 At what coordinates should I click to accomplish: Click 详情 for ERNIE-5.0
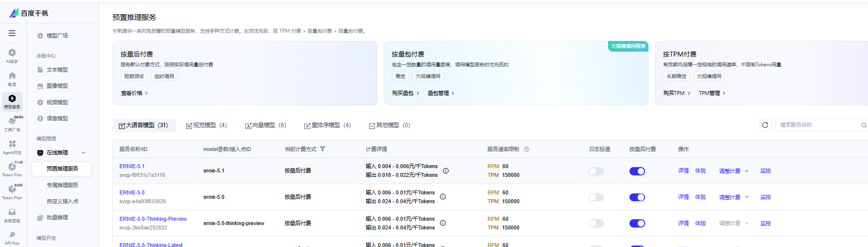pos(683,197)
